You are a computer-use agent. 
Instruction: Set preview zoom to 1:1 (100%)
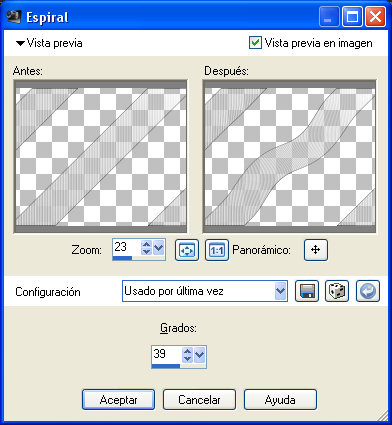pos(217,250)
